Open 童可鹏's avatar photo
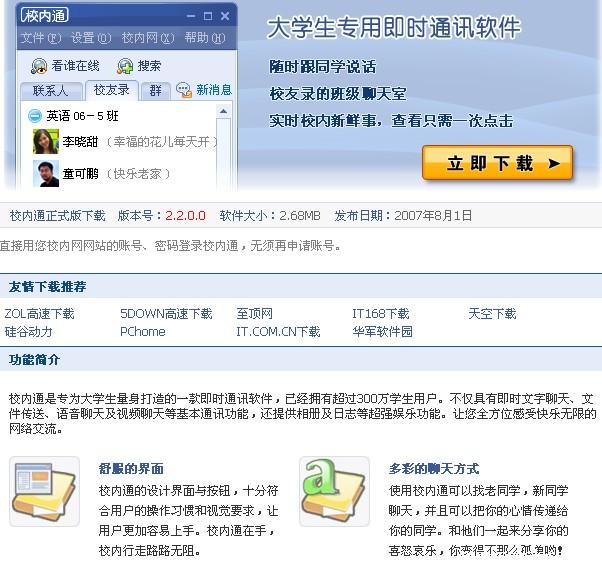The width and height of the screenshot is (602, 561). 46,174
